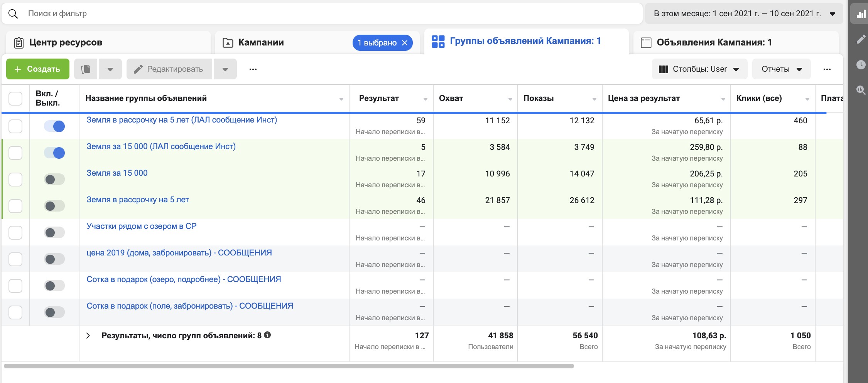The width and height of the screenshot is (868, 383).
Task: Open the inspect magnifier icon in the sidebar
Action: coord(861,90)
